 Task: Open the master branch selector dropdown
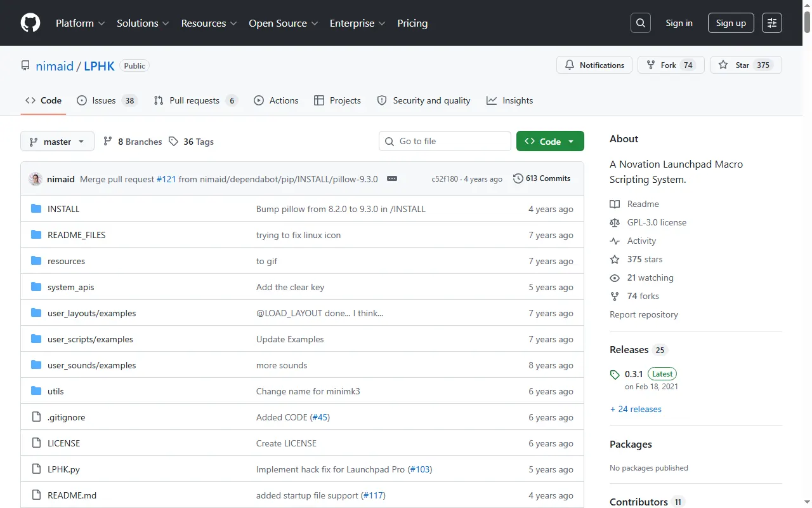[x=57, y=141]
